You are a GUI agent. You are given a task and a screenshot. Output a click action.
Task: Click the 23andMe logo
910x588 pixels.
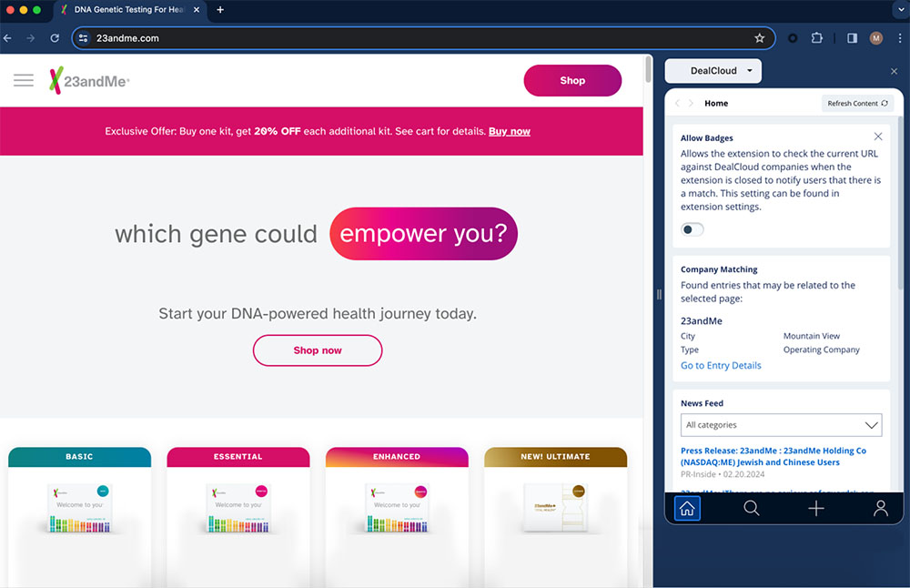click(89, 81)
